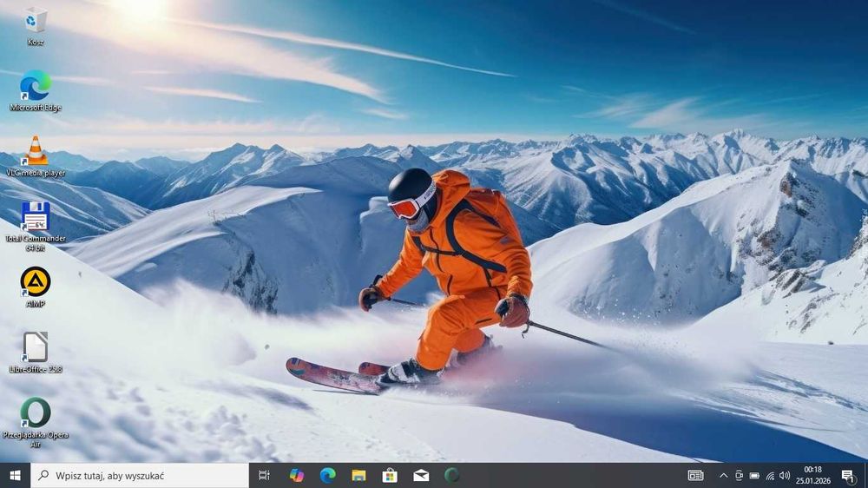Viewport: 868px width, 488px height.
Task: Open Task View from the taskbar
Action: [x=265, y=475]
